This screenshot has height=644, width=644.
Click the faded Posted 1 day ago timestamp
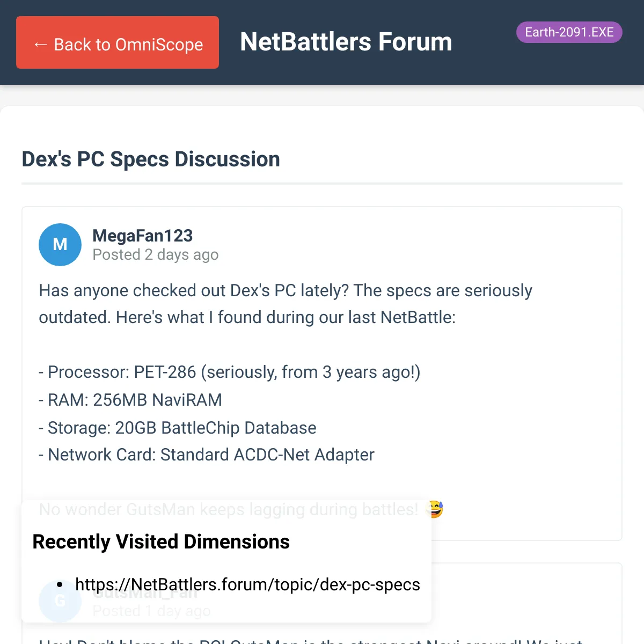click(151, 611)
